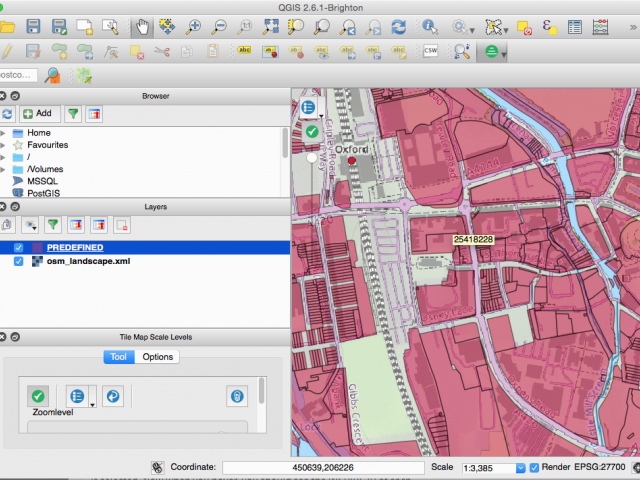Click the Zoomlevel slider track
Screen dimensions: 640x480
click(137, 427)
